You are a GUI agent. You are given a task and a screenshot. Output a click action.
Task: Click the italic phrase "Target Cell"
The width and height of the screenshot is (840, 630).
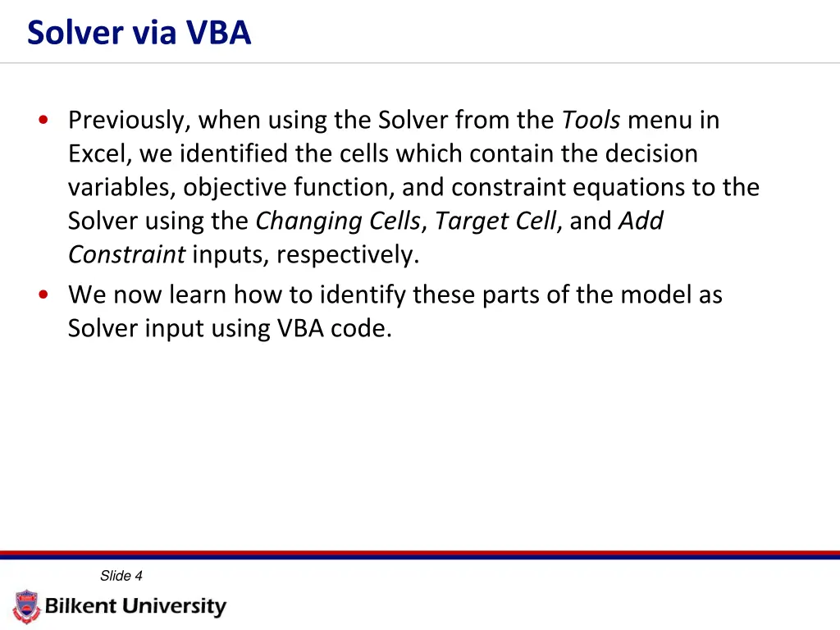coord(495,221)
